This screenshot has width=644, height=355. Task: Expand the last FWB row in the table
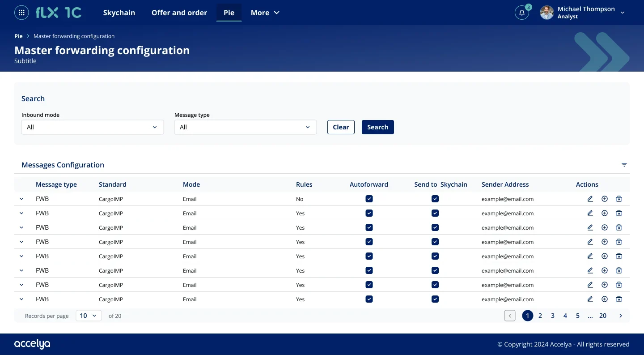coord(21,299)
